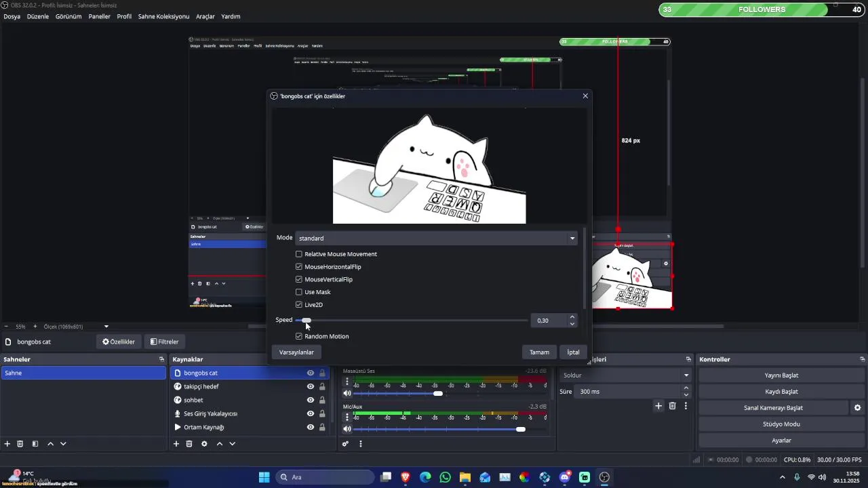
Task: Move source down arrow in Kaynaklar panel
Action: tap(232, 444)
